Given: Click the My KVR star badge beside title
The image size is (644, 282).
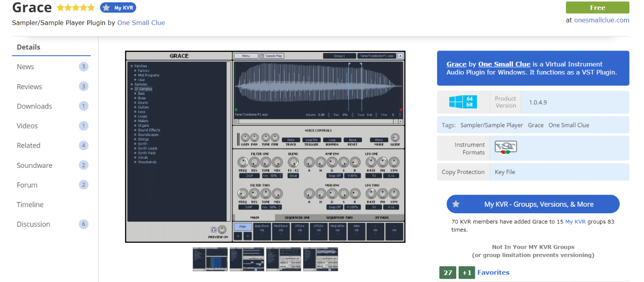Looking at the screenshot, I should [x=118, y=7].
